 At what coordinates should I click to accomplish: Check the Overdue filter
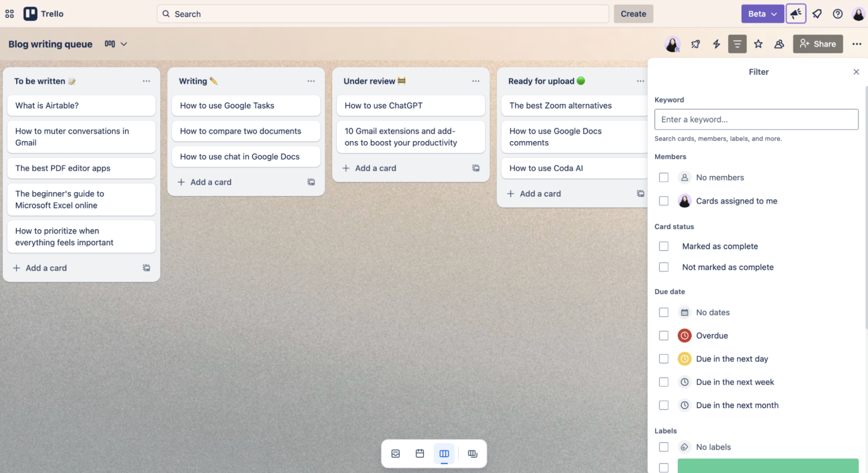(664, 335)
